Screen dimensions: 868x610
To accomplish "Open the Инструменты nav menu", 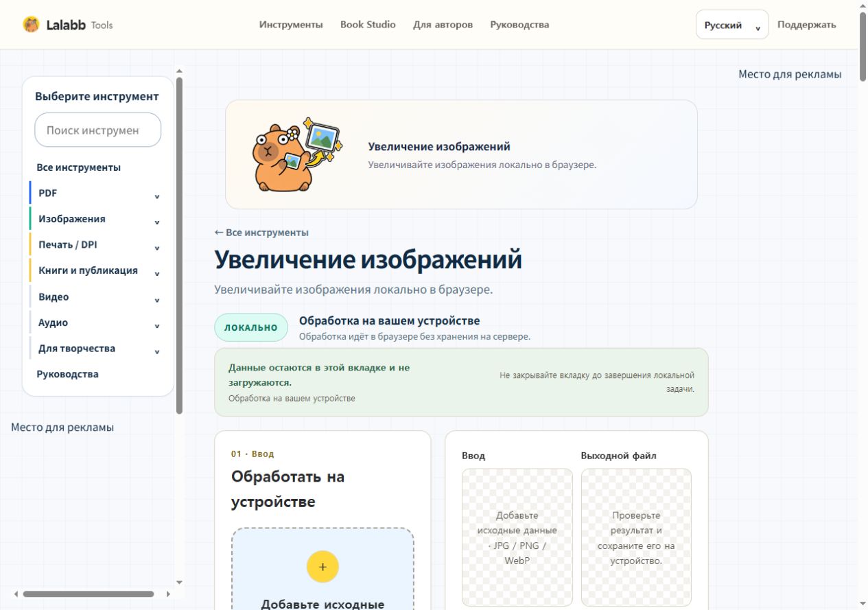I will pyautogui.click(x=291, y=25).
